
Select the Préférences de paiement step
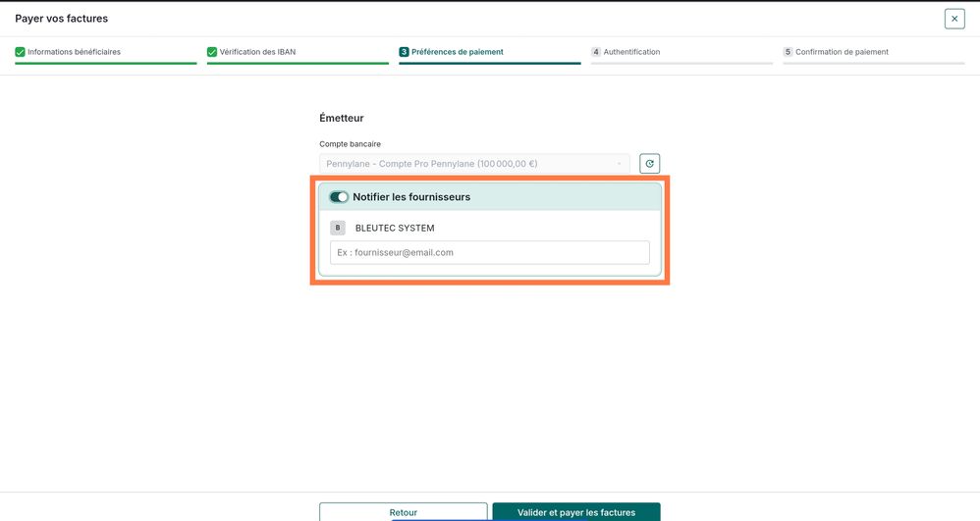tap(457, 52)
